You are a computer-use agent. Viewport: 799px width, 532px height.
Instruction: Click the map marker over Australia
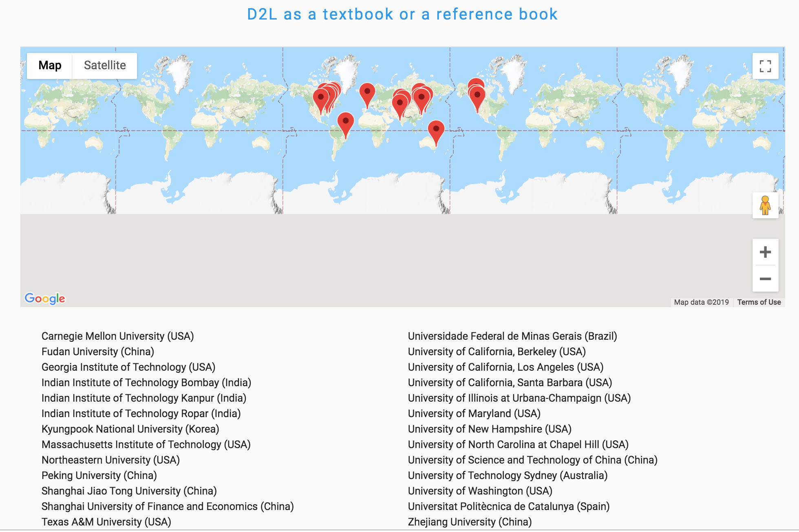[436, 130]
